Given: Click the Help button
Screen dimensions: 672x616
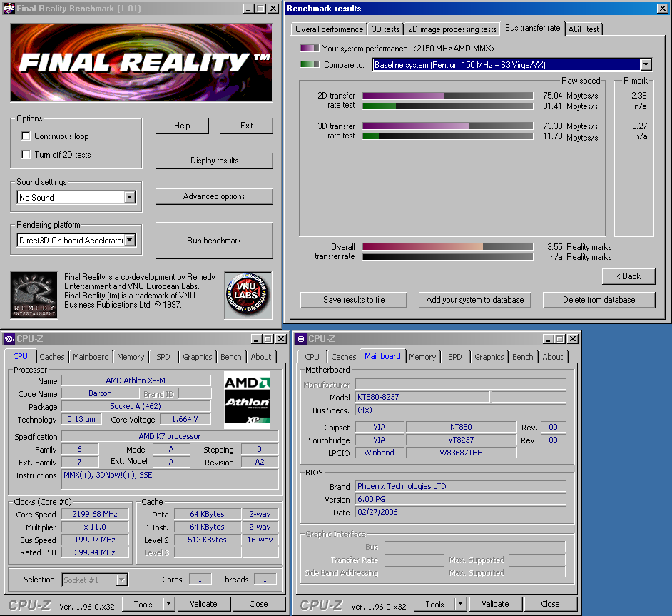Looking at the screenshot, I should coord(182,126).
